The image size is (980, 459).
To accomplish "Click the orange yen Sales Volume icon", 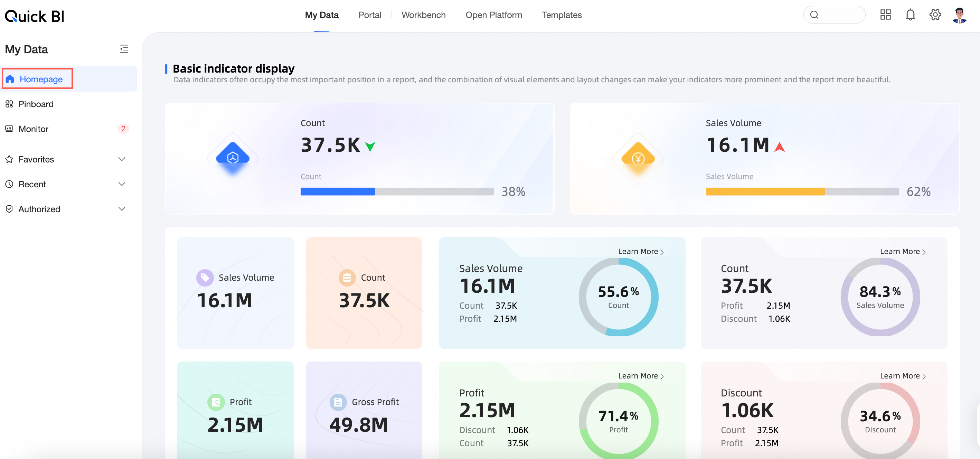I will [x=638, y=157].
